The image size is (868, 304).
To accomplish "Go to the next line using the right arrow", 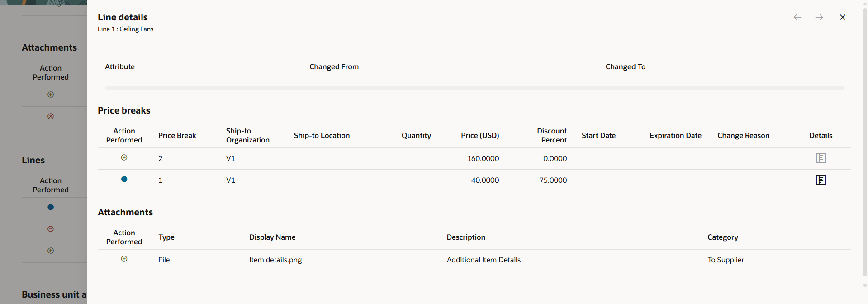I will point(819,17).
